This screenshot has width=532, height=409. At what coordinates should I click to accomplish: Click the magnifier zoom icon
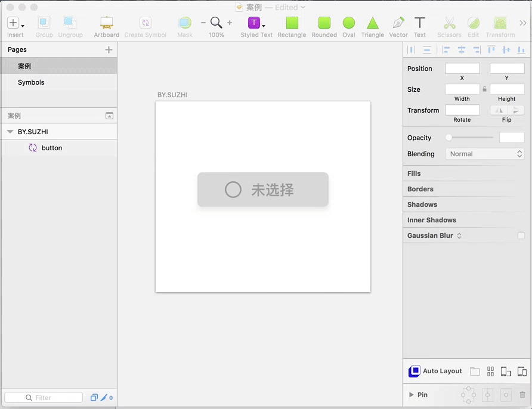point(216,23)
